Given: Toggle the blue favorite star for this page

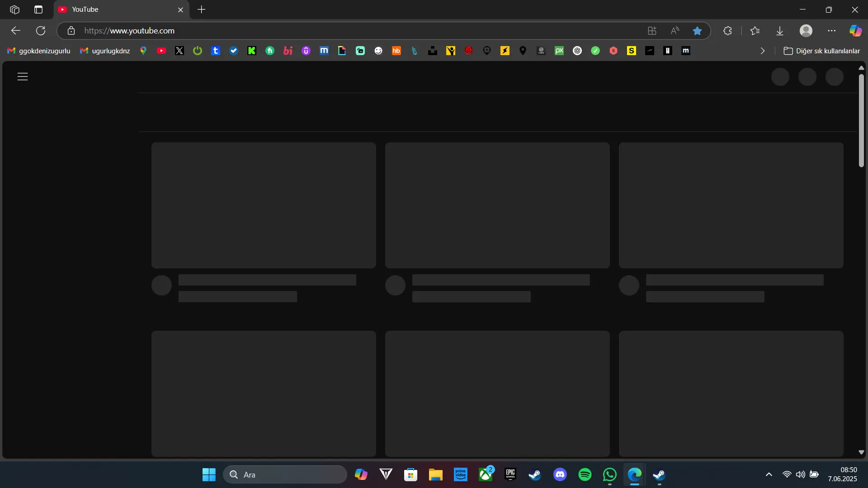Looking at the screenshot, I should [697, 31].
